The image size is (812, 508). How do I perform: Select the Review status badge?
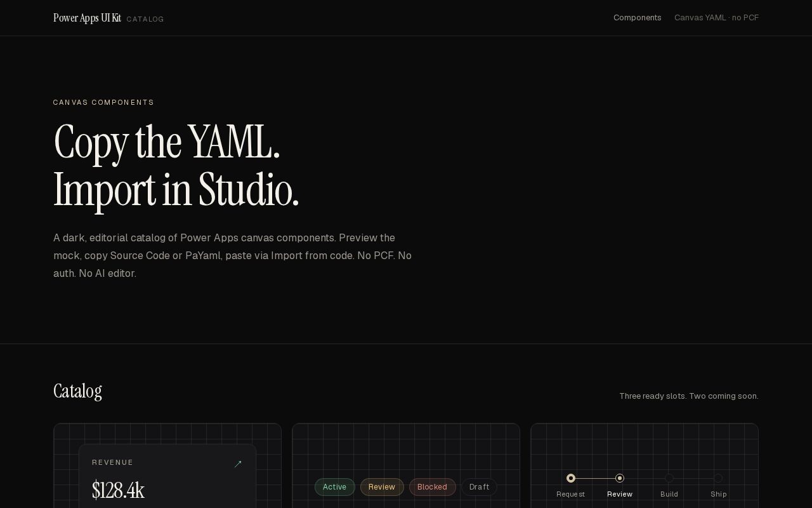coord(382,487)
